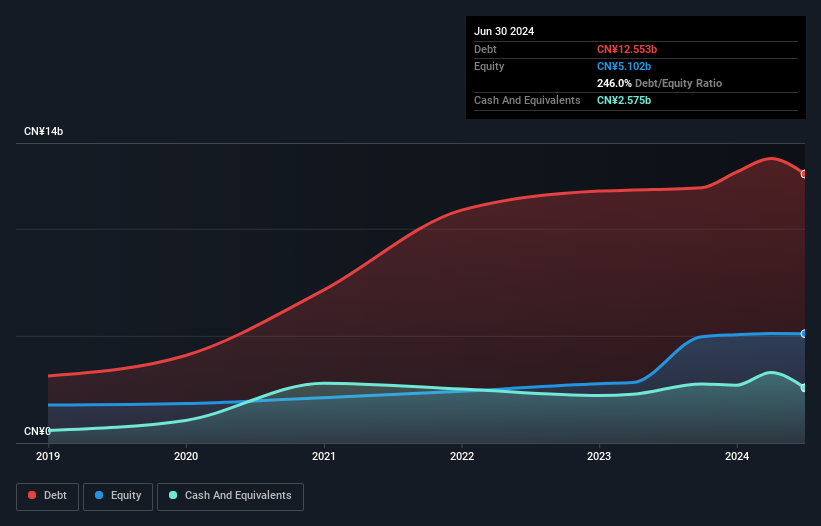Click the blue Equity endpoint marker
The height and width of the screenshot is (526, 821).
[x=804, y=333]
